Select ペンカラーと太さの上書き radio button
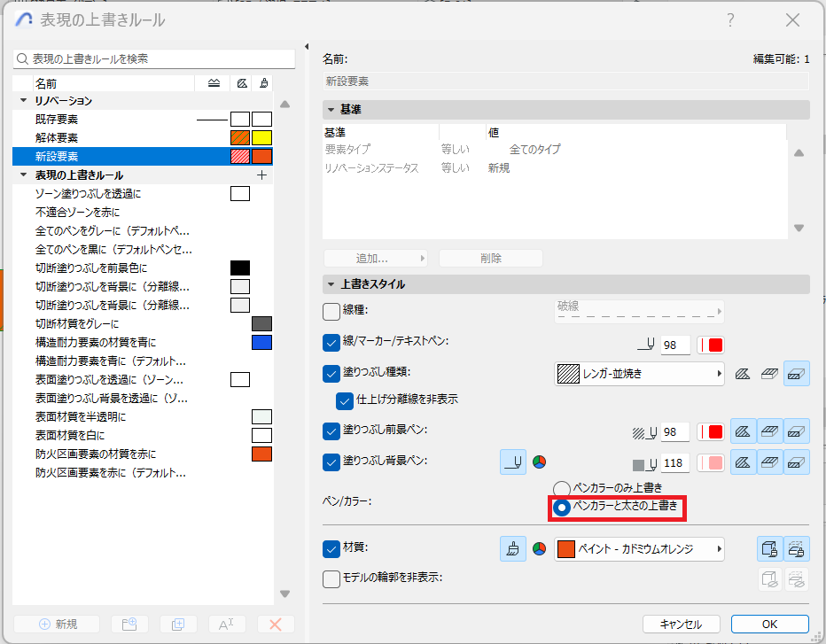The image size is (826, 644). pyautogui.click(x=562, y=508)
